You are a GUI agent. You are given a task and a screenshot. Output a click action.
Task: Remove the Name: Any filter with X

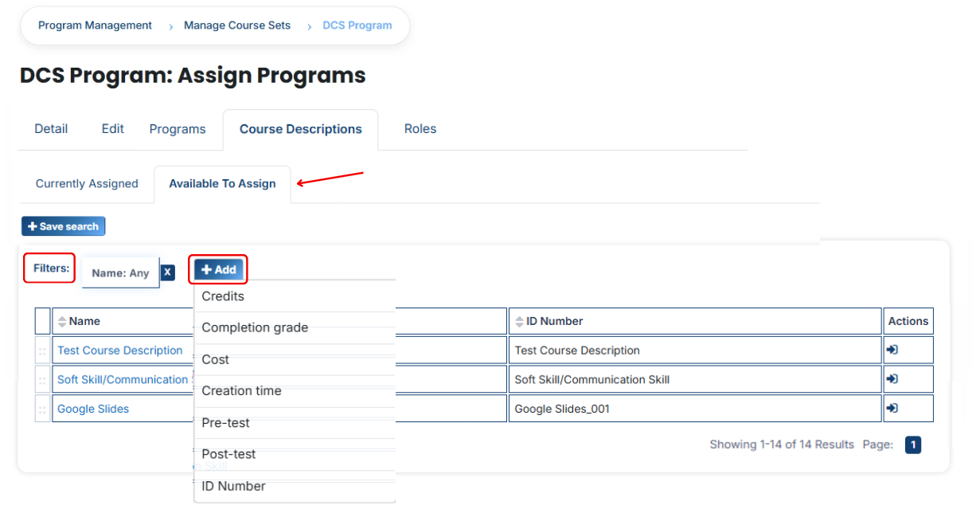click(168, 272)
